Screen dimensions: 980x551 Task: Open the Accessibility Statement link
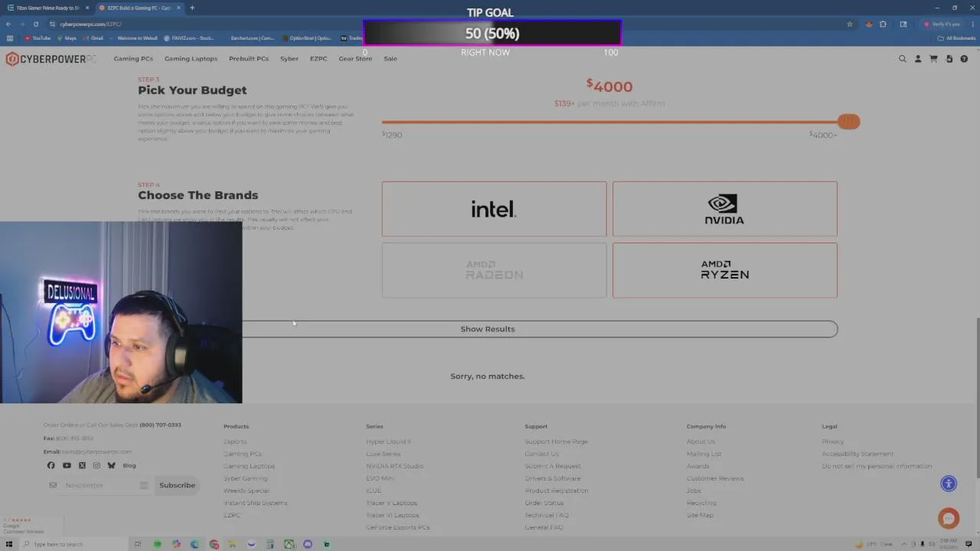pos(857,454)
